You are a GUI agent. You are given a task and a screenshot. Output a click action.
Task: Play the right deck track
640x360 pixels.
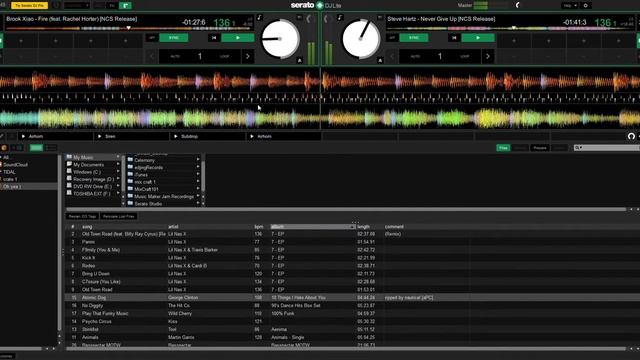coord(478,38)
